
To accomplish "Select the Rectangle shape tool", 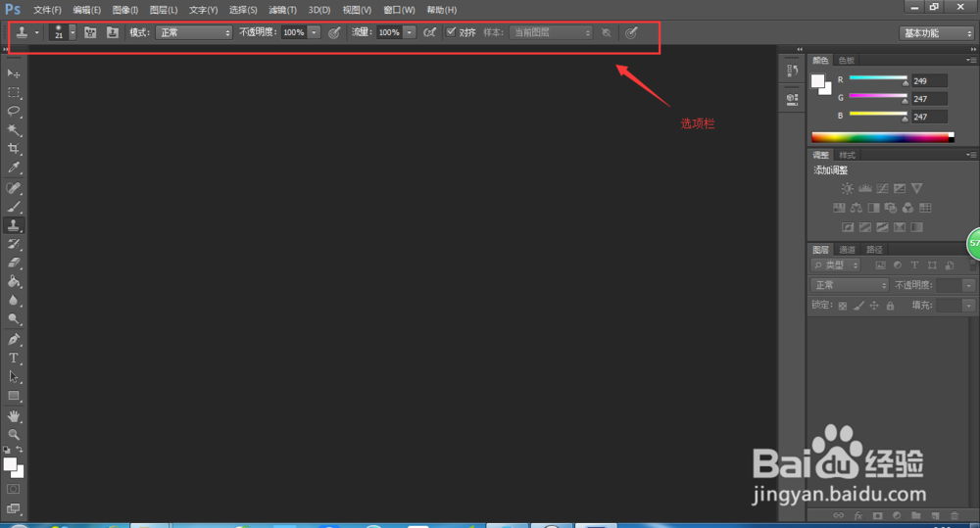I will pyautogui.click(x=13, y=396).
